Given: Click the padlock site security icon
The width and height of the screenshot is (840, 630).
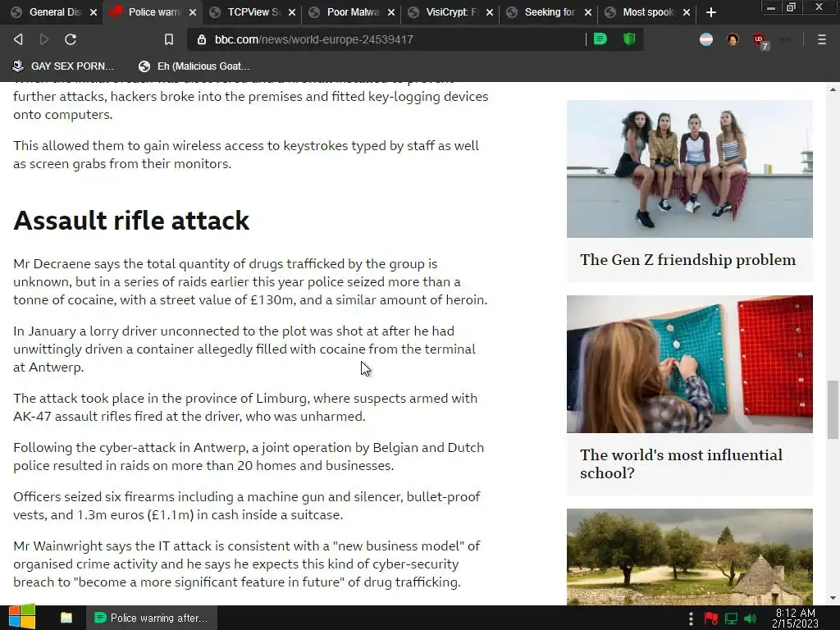Looking at the screenshot, I should 202,39.
